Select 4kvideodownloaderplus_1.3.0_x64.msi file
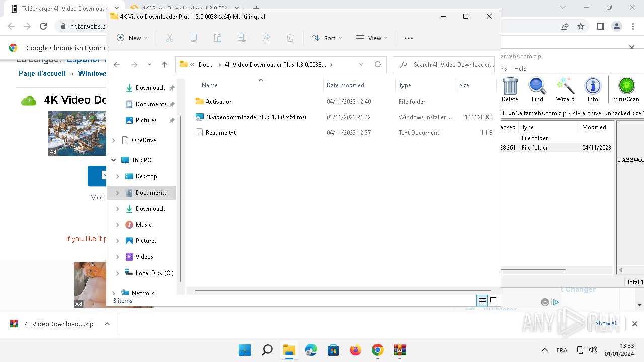The width and height of the screenshot is (644, 362). (256, 117)
